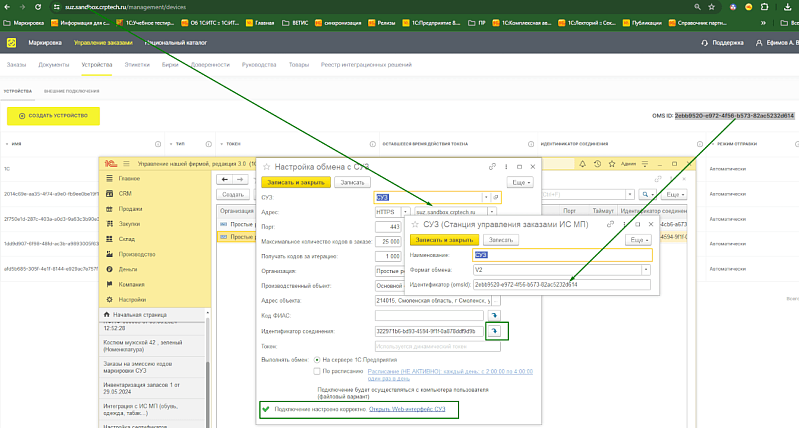Navigate back arrow in 1C list form
The height and width of the screenshot is (428, 799).
coord(225,179)
